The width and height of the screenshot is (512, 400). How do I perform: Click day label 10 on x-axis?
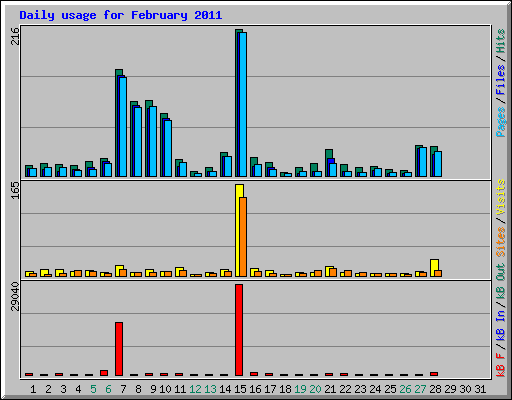click(165, 389)
